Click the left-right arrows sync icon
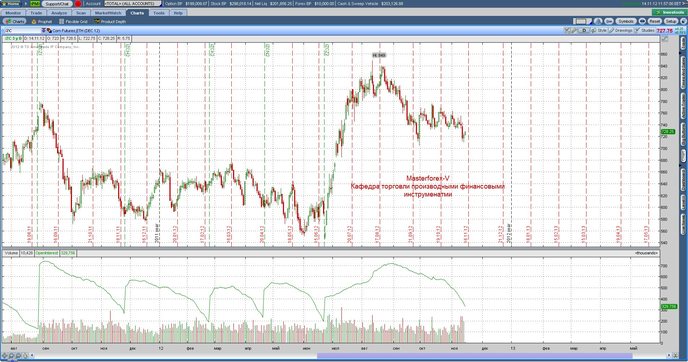Screen dimensions: 688x362 point(642,21)
